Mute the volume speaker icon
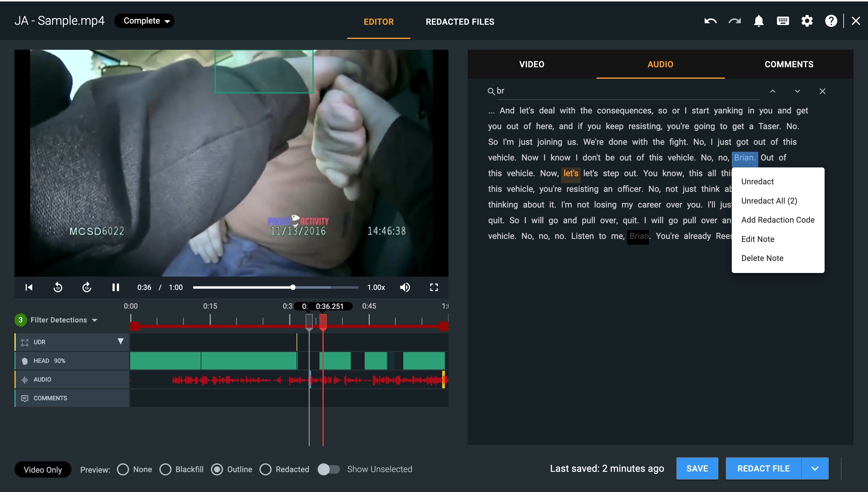The height and width of the screenshot is (492, 868). (405, 287)
